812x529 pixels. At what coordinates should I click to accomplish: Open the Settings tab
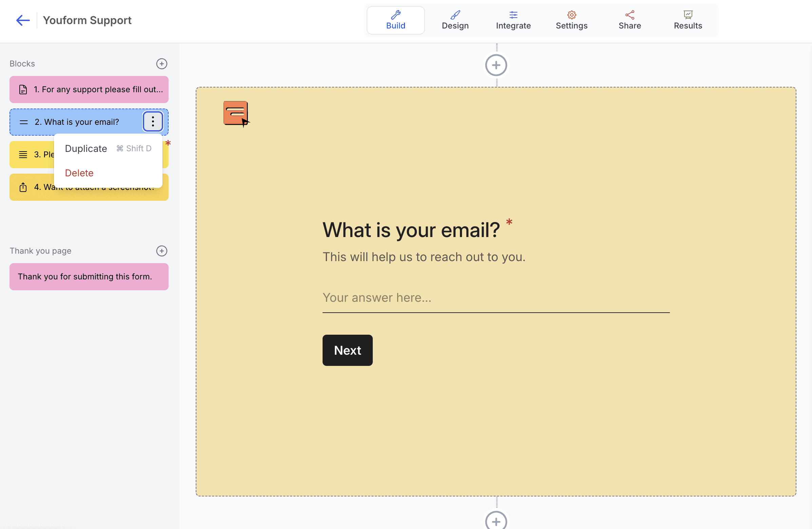pyautogui.click(x=572, y=20)
